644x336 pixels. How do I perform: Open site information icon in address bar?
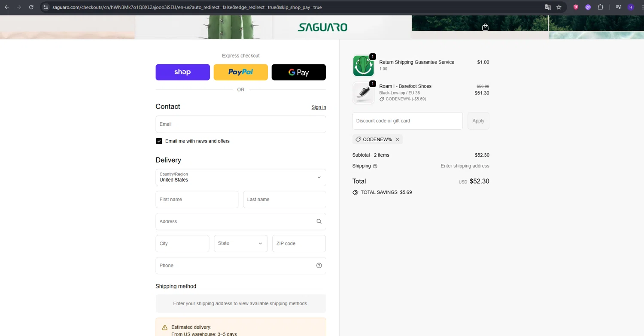pyautogui.click(x=46, y=7)
